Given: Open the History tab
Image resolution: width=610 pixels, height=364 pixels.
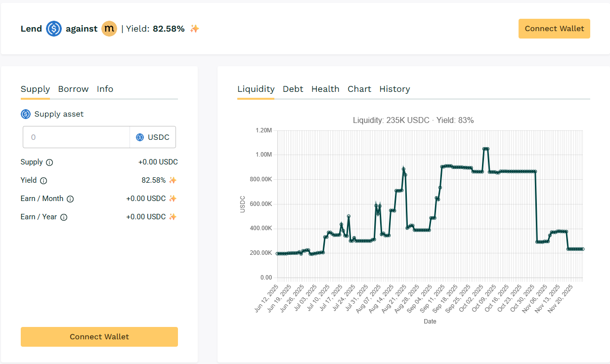Looking at the screenshot, I should (x=394, y=89).
